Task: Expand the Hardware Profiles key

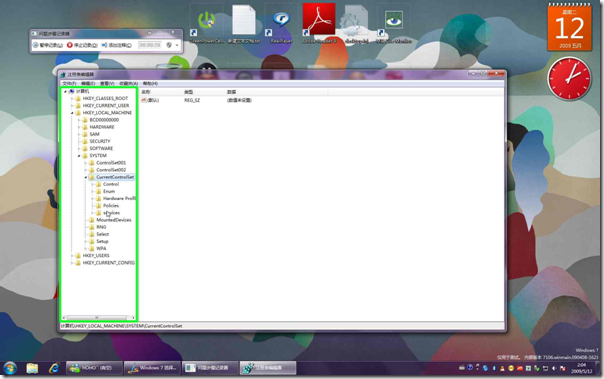Action: (92, 198)
